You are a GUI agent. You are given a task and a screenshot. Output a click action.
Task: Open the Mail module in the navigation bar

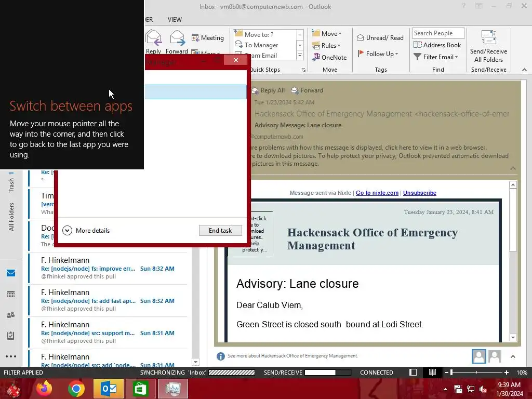tap(11, 273)
